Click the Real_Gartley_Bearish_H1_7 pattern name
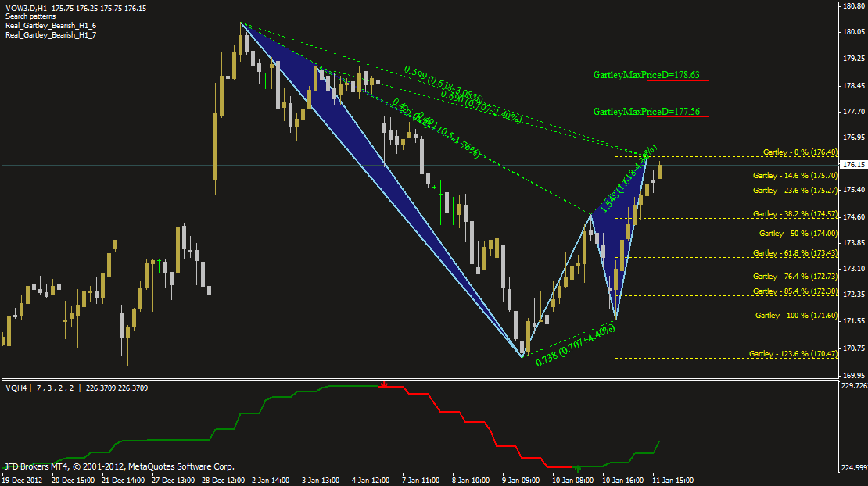 click(51, 35)
